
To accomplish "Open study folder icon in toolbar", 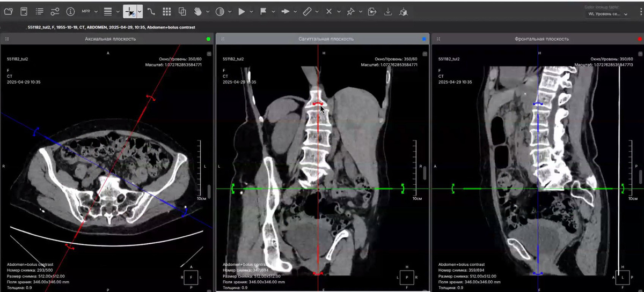I will 8,11.
